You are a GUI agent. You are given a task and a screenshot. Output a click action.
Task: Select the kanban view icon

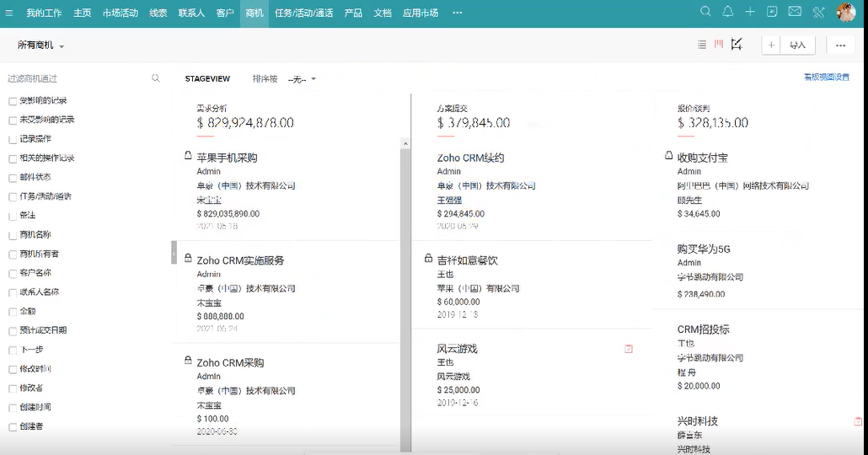[x=719, y=45]
